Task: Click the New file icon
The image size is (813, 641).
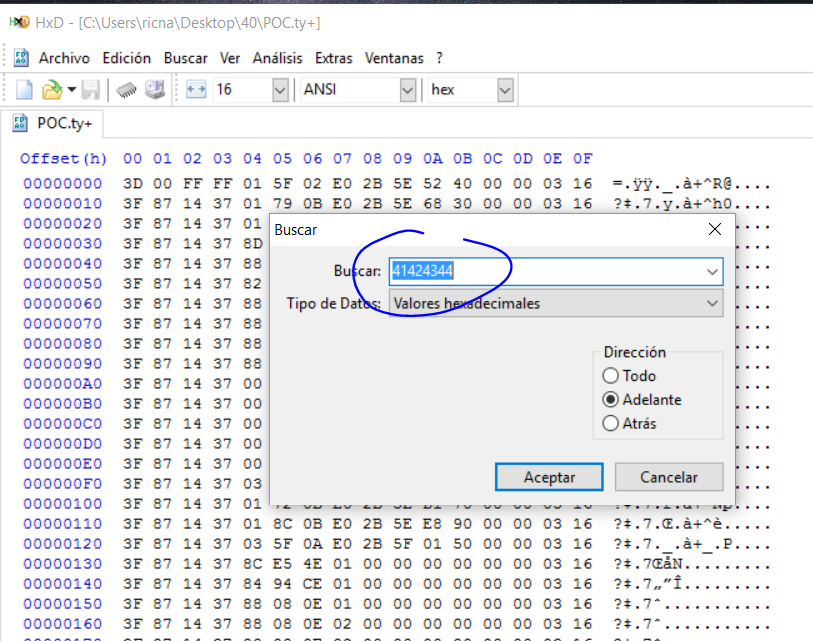Action: pos(25,90)
